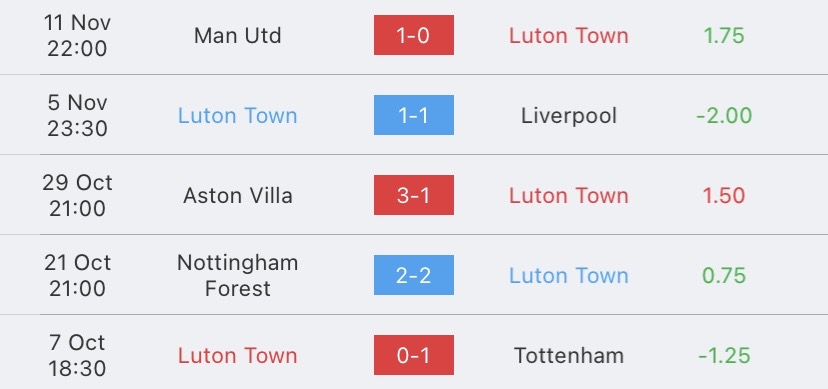Image resolution: width=828 pixels, height=389 pixels.
Task: Click Luton Town in the 7 Oct row
Action: pyautogui.click(x=238, y=355)
